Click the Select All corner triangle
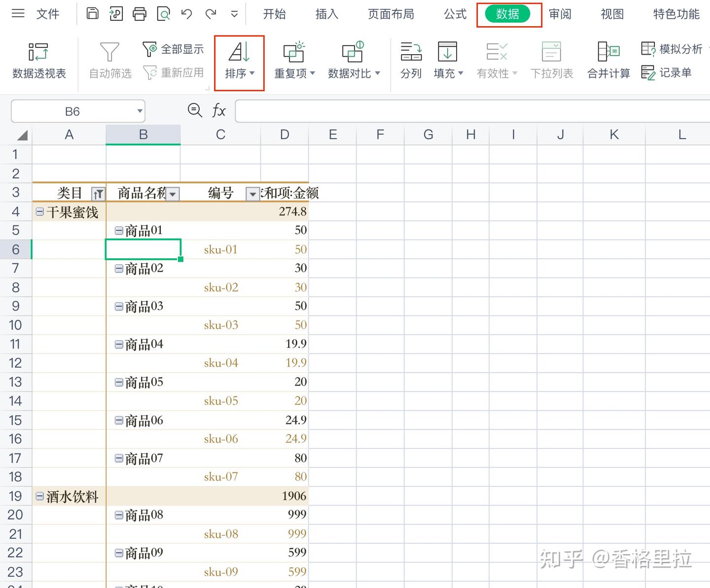This screenshot has width=710, height=588. (22, 135)
